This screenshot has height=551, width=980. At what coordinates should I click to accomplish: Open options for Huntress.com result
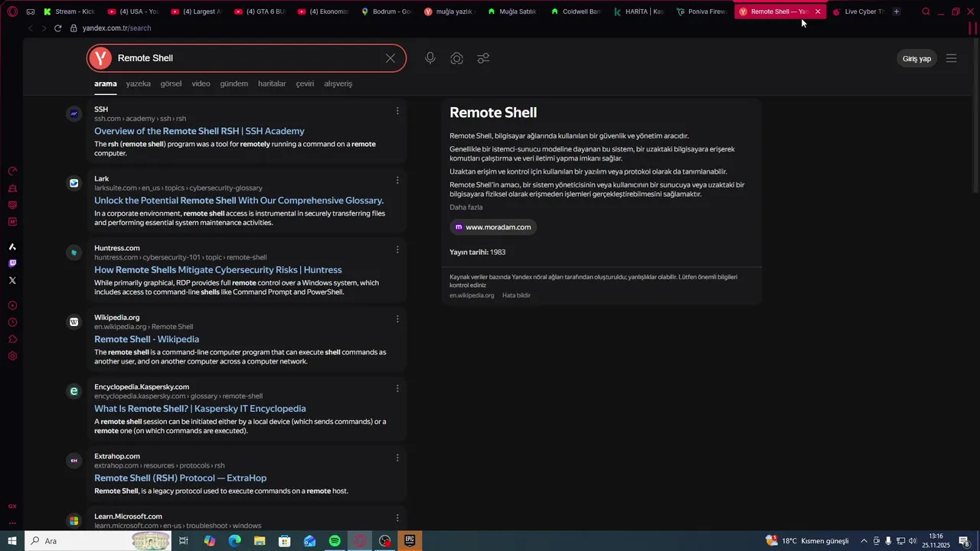[397, 249]
